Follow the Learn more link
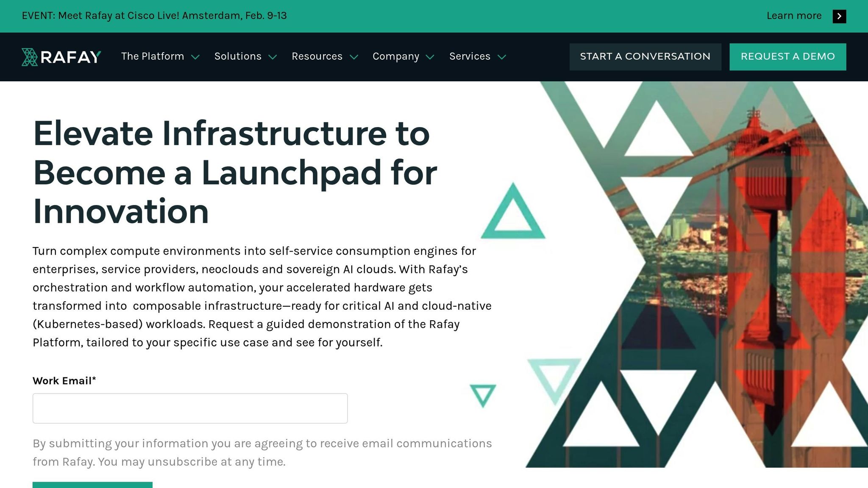868x488 pixels. pos(794,16)
